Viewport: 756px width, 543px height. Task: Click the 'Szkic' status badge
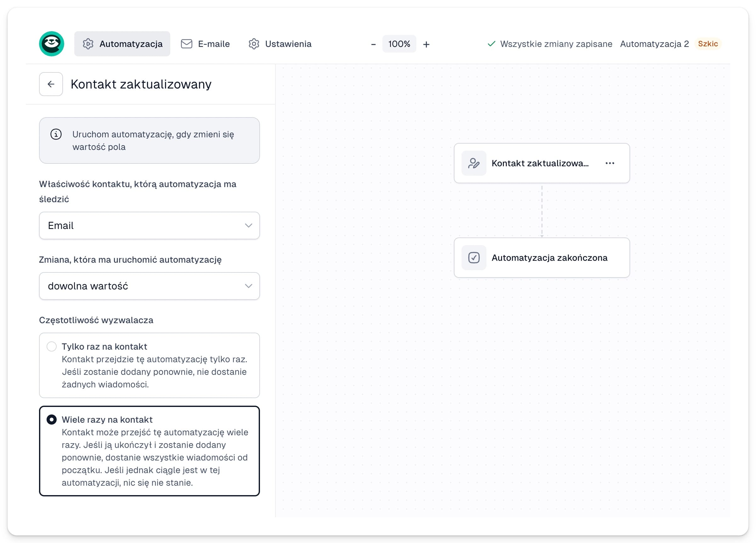click(708, 44)
